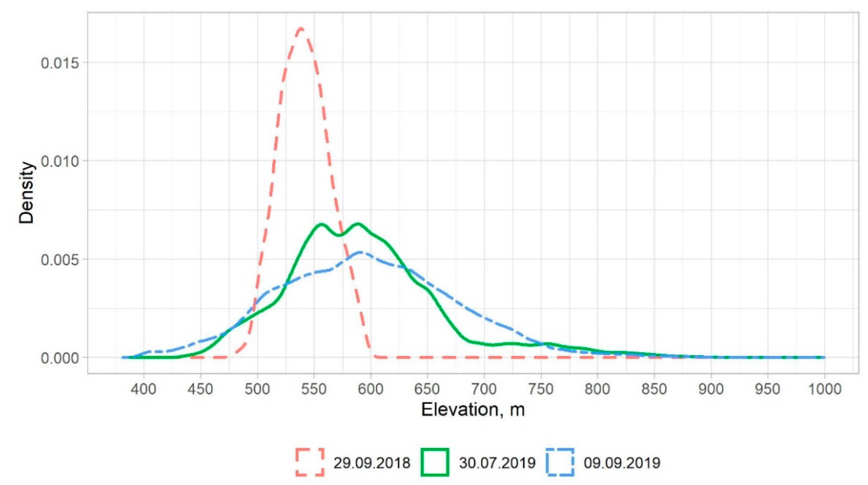This screenshot has width=868, height=485.
Task: Click the 09.09.2019 legend label
Action: (622, 463)
